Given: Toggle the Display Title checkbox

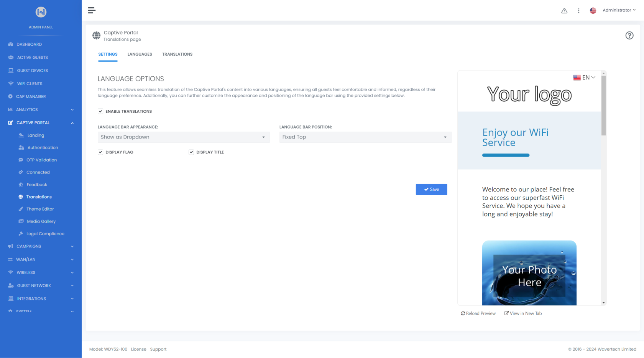Looking at the screenshot, I should (191, 152).
